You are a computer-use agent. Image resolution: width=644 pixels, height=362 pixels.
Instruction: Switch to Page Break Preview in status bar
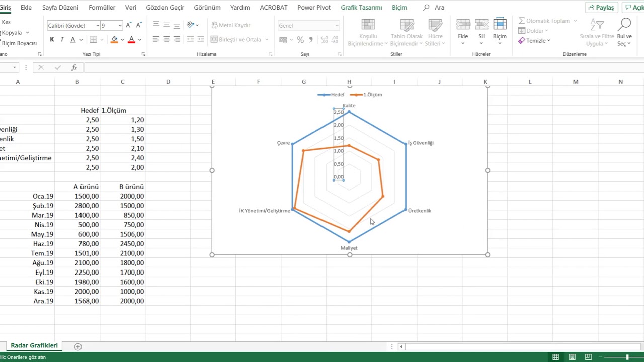pos(588,357)
